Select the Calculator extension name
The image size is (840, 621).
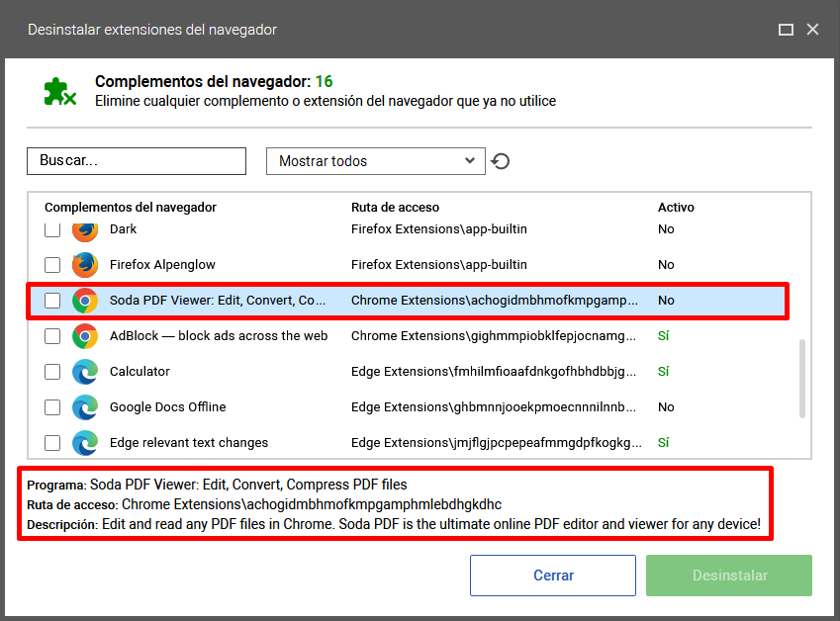pos(140,372)
